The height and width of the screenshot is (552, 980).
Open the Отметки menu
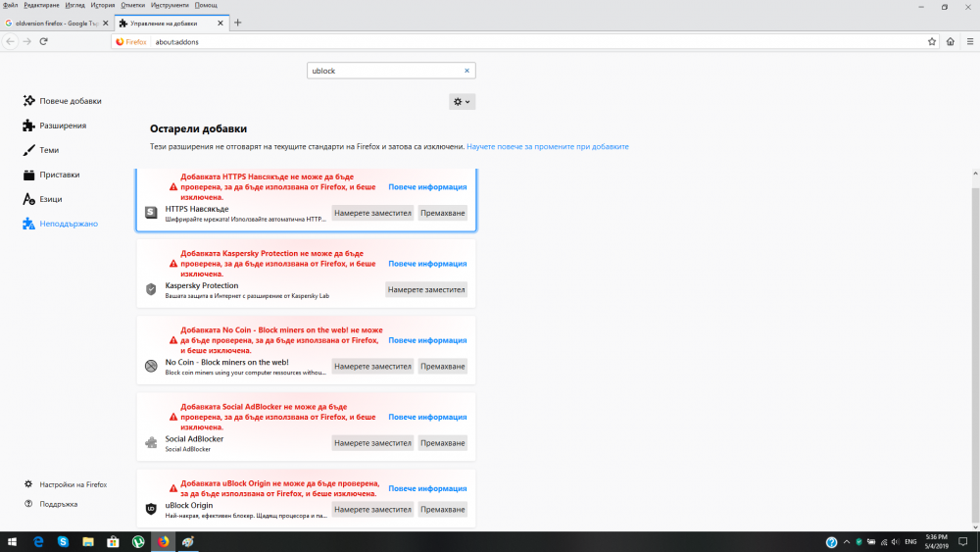(x=132, y=5)
